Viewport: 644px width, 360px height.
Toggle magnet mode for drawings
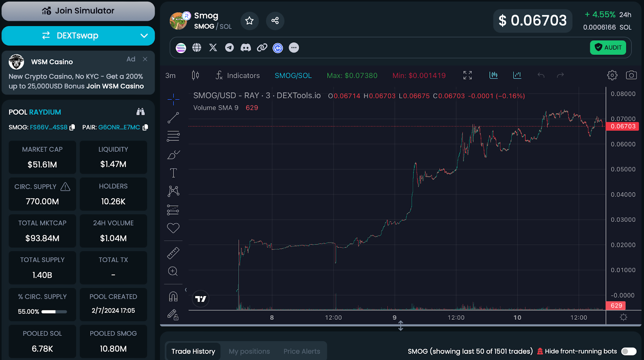click(173, 297)
